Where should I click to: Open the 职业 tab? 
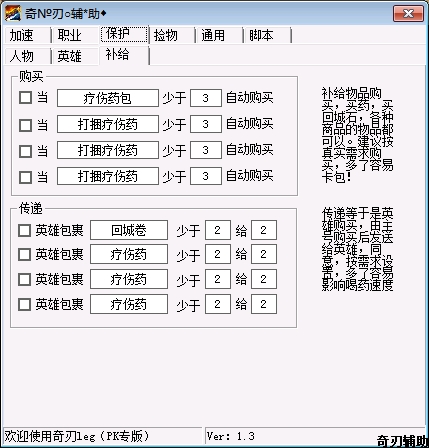point(75,35)
